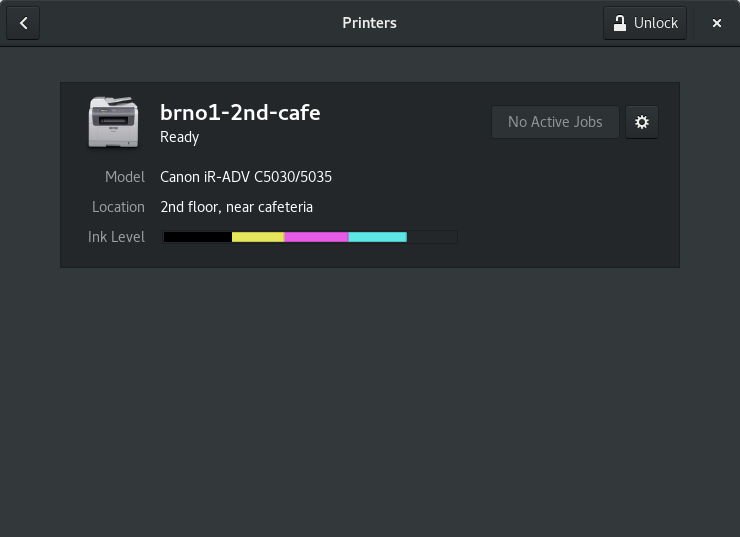The height and width of the screenshot is (537, 740).
Task: Click the back arrow button
Action: coord(23,23)
